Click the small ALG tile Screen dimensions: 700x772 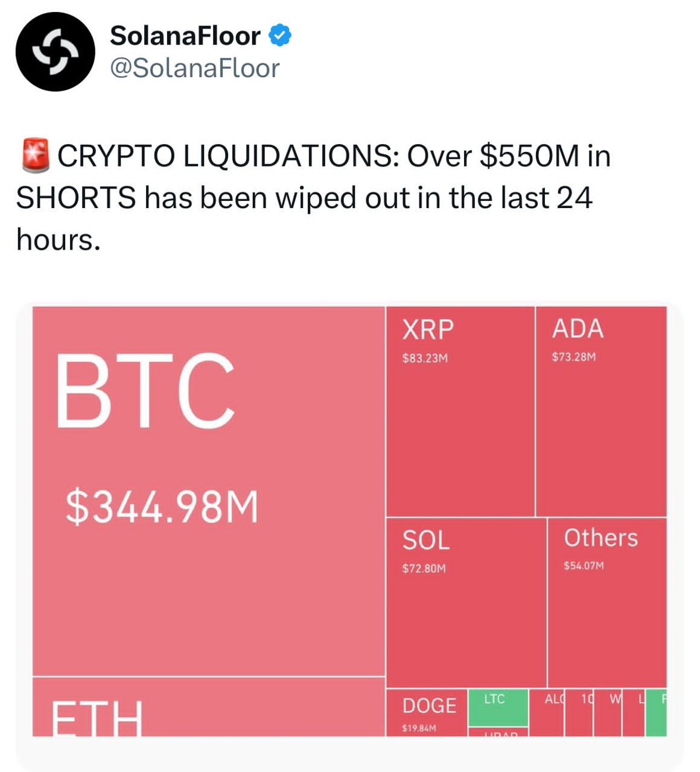click(547, 713)
